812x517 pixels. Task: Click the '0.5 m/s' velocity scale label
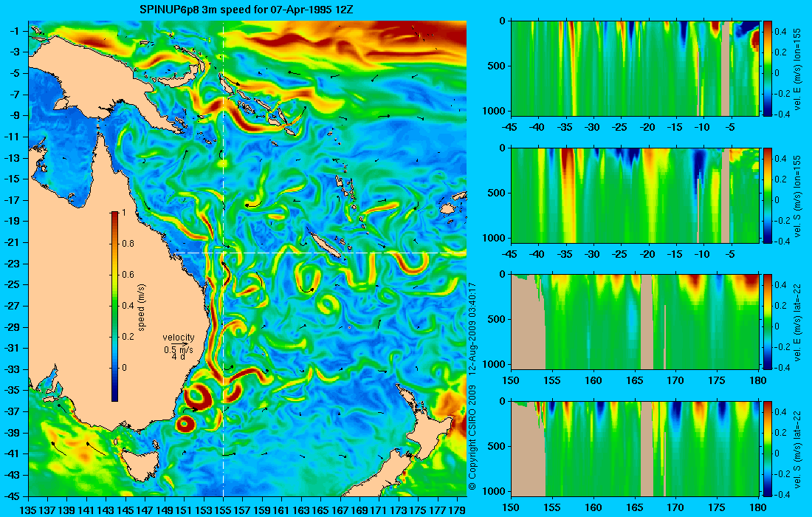coord(178,350)
